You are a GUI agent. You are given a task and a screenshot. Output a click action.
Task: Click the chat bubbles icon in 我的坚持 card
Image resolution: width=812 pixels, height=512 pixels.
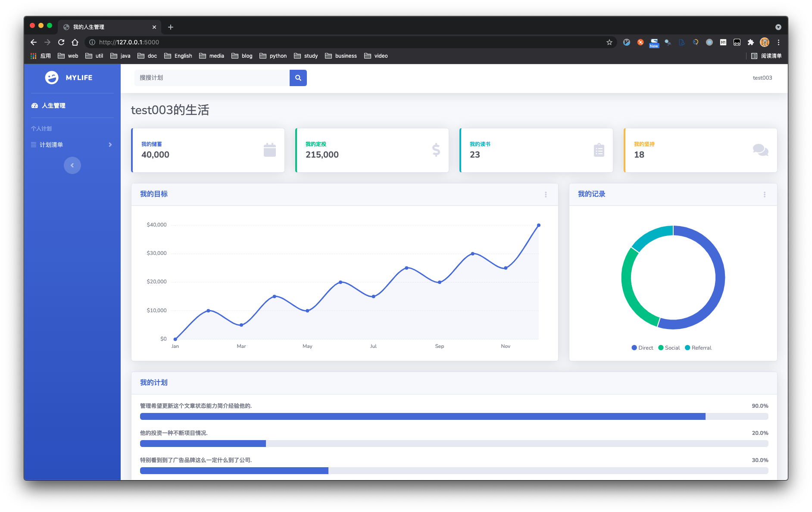coord(761,150)
